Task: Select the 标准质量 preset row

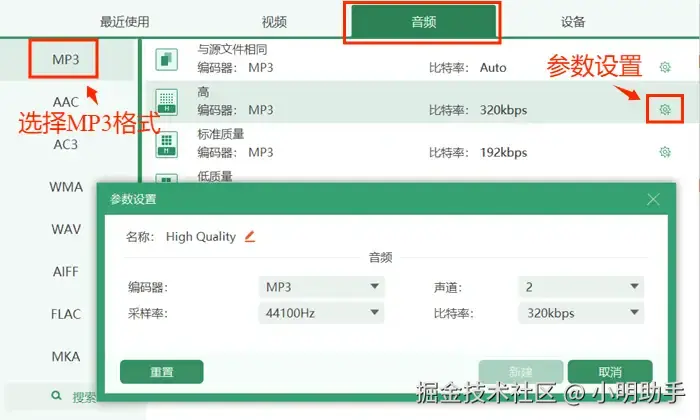Action: [x=422, y=144]
